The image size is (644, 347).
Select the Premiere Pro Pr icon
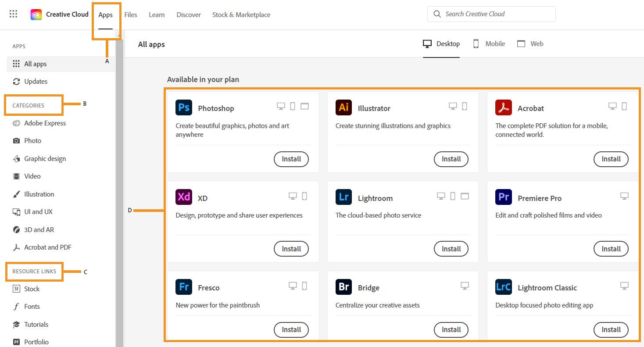pyautogui.click(x=503, y=197)
